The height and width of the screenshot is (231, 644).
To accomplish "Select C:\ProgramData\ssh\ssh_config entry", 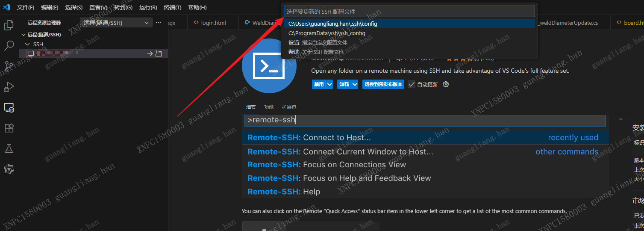I will click(x=409, y=33).
